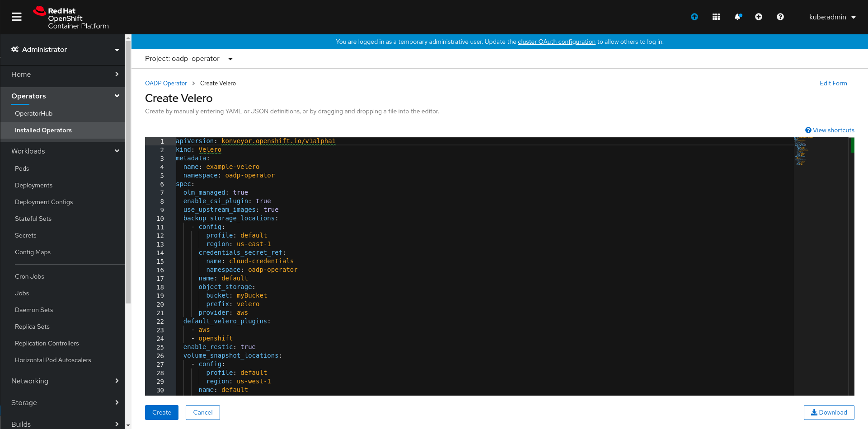Click the Cancel button
This screenshot has width=868, height=429.
[203, 413]
